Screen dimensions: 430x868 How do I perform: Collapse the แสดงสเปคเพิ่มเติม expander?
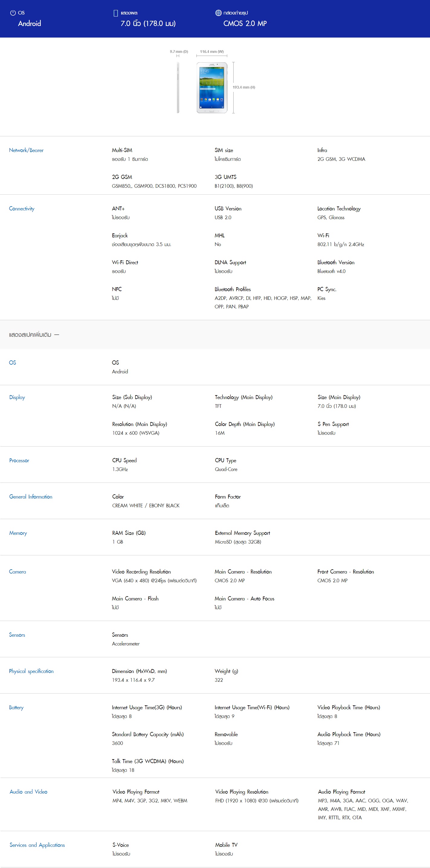[x=34, y=335]
